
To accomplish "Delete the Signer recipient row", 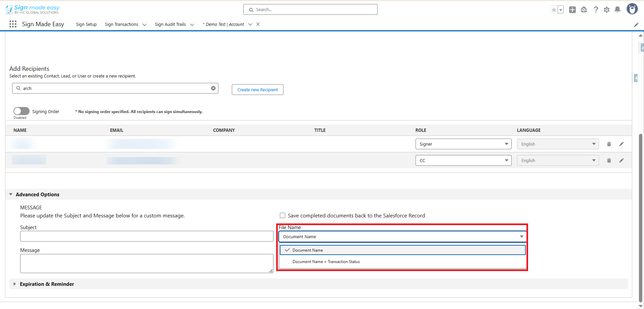I will 609,144.
